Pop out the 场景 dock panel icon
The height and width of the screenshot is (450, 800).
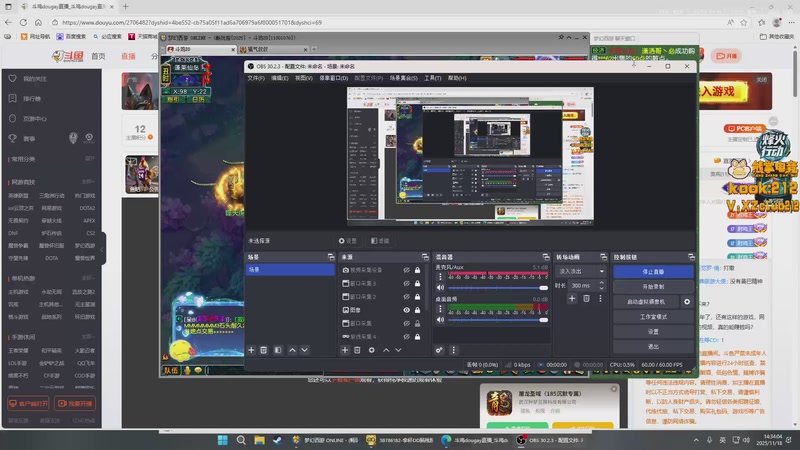tap(331, 257)
